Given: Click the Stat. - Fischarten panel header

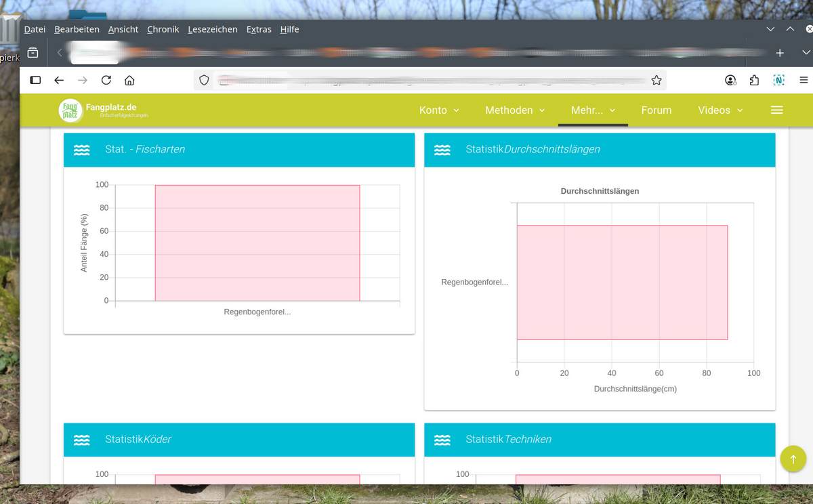Looking at the screenshot, I should tap(238, 150).
